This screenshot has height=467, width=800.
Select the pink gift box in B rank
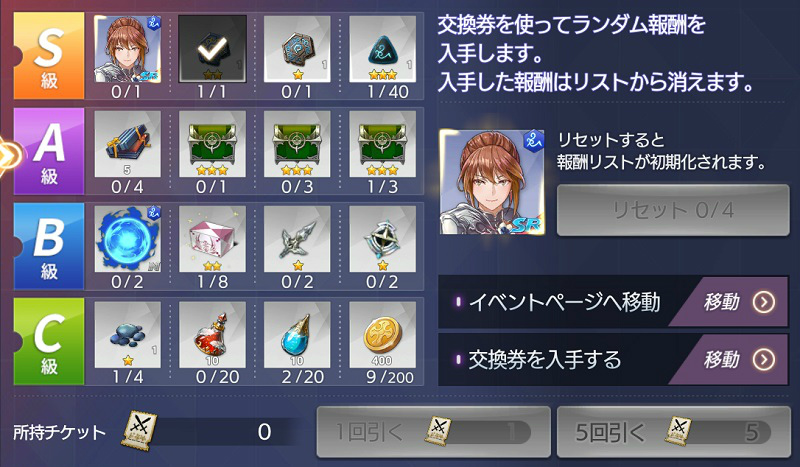tap(212, 239)
